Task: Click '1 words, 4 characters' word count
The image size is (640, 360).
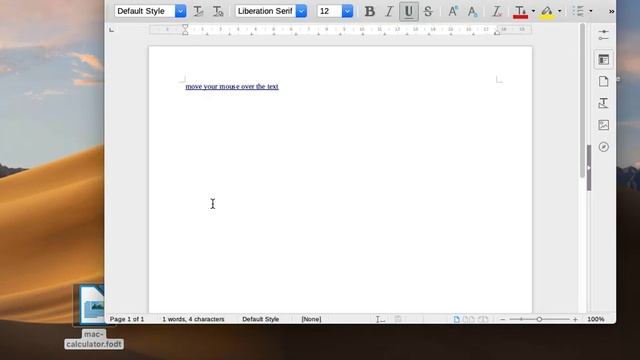Action: point(193,319)
